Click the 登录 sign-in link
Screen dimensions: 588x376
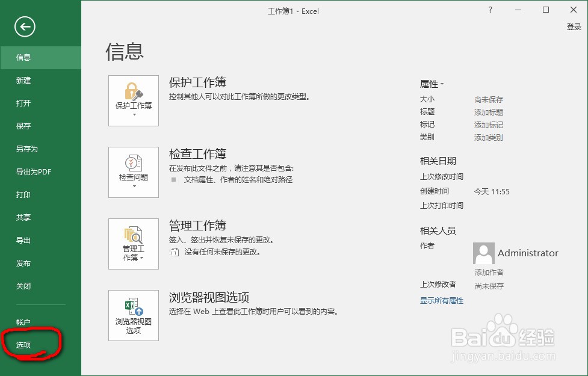pyautogui.click(x=574, y=26)
